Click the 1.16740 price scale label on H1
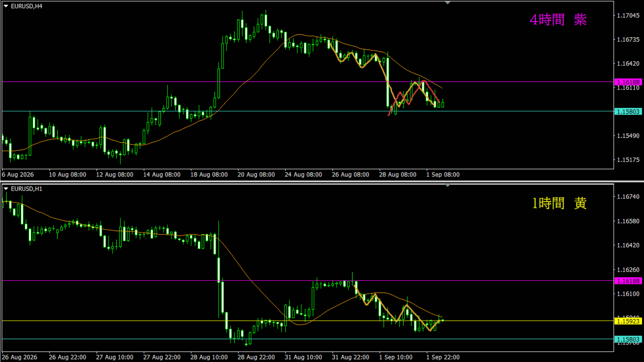This screenshot has width=644, height=362. coord(628,197)
